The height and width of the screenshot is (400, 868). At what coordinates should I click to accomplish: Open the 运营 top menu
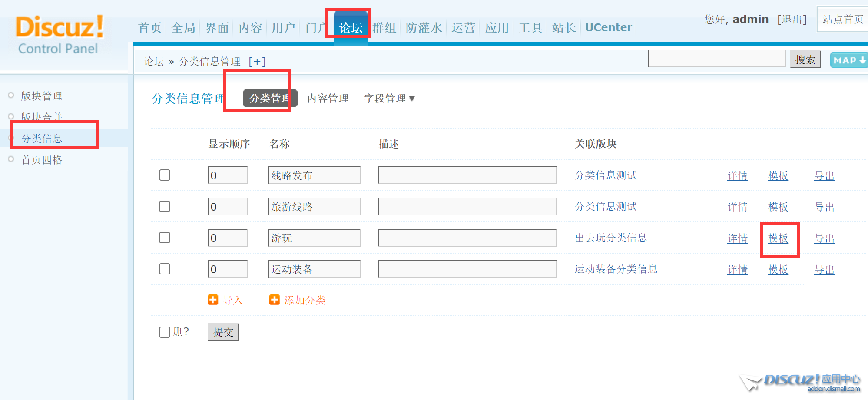tap(463, 28)
